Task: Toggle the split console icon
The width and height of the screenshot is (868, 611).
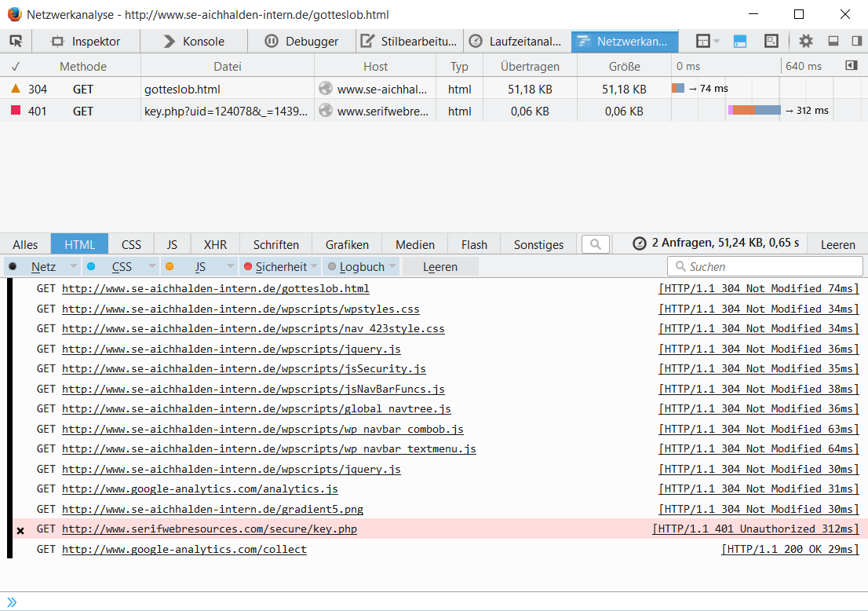Action: coord(740,41)
